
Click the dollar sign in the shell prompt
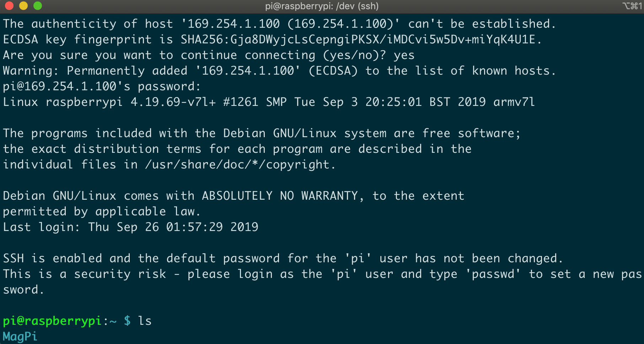tap(127, 321)
